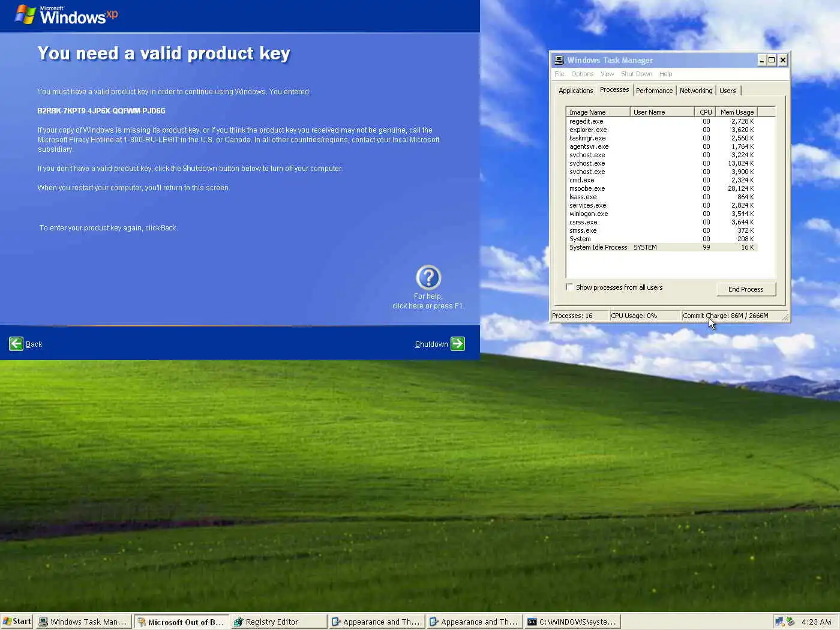
Task: Open the Start menu
Action: pos(17,622)
